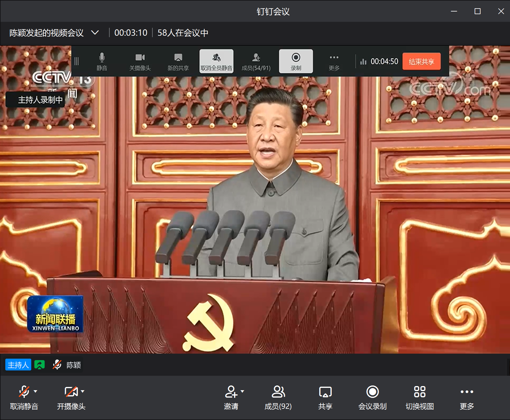Open the camera options dropdown arrow

[x=83, y=391]
